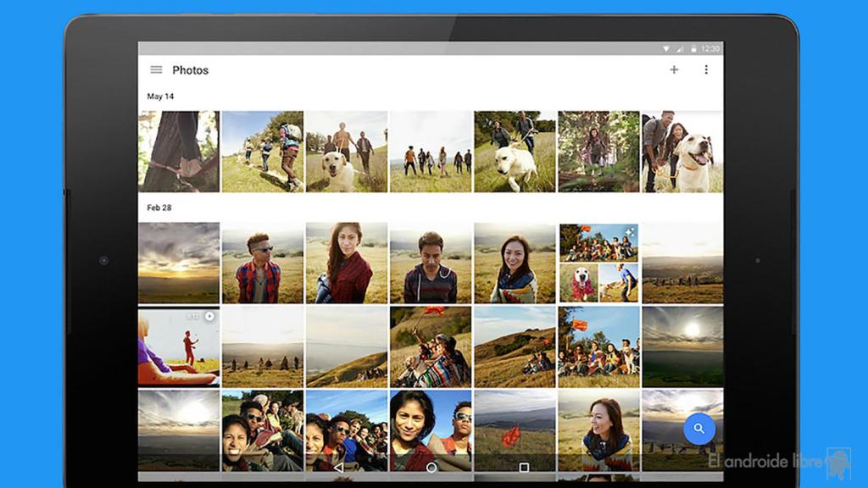This screenshot has width=868, height=488.
Task: Tap the May 14 date header
Action: click(x=161, y=96)
